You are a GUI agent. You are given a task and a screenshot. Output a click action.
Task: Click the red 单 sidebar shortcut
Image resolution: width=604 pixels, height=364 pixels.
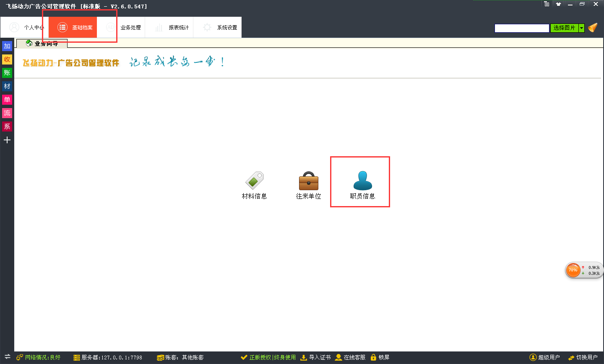[7, 100]
